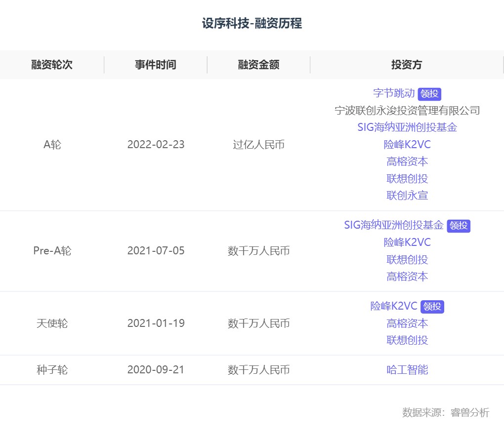This screenshot has height=439, width=504.
Task: Open 联想创投 link in the A轮 row
Action: [x=407, y=179]
